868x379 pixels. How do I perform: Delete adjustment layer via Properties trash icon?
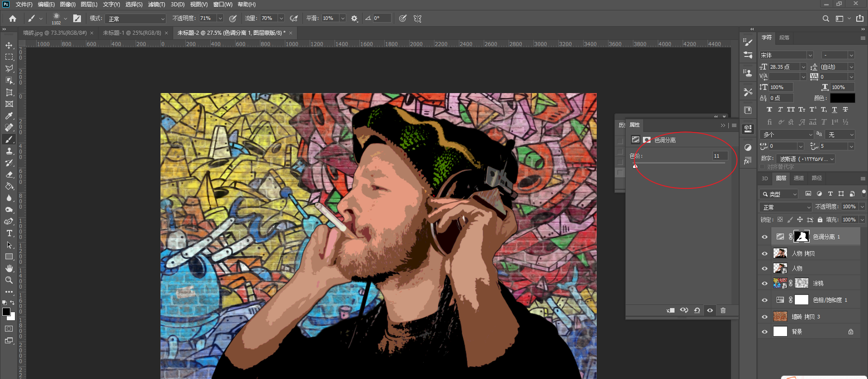723,310
